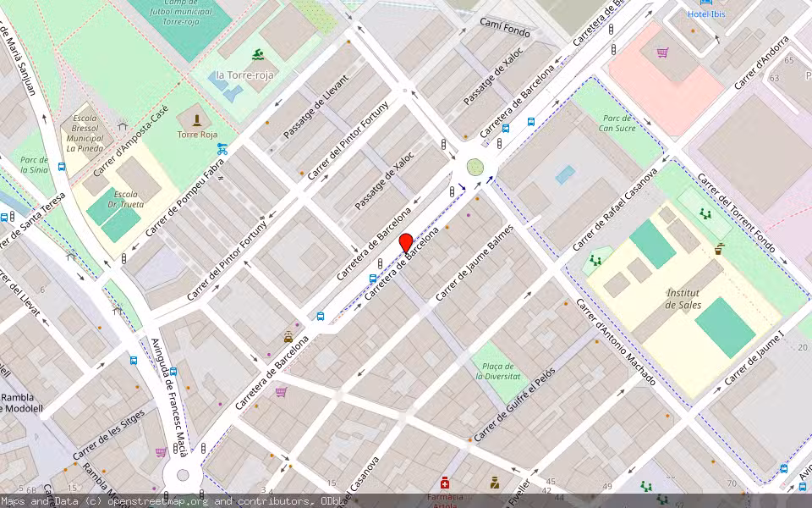
Task: Click the car wash icon beside Carretera de Barcelona
Action: click(288, 337)
